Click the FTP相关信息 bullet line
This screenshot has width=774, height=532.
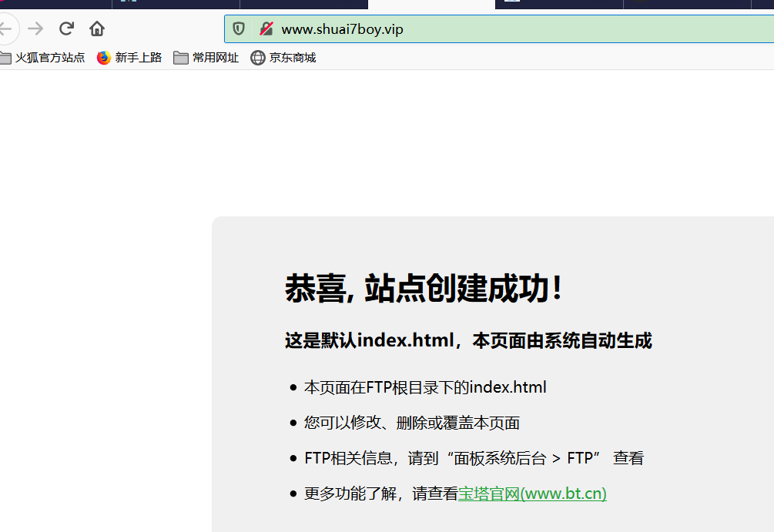tap(474, 458)
